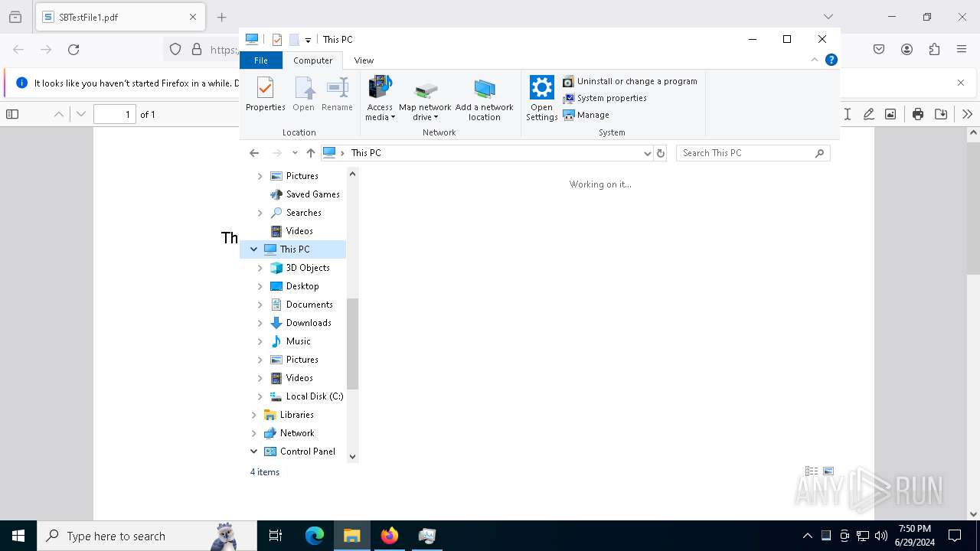Click Explorer help question mark icon
The image size is (980, 551).
click(831, 60)
